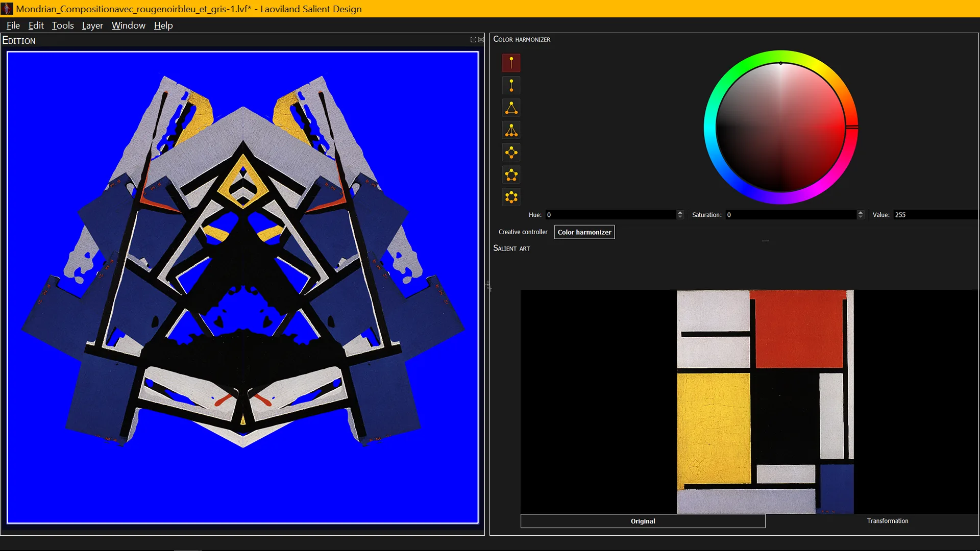Click the Value input field

click(935, 215)
